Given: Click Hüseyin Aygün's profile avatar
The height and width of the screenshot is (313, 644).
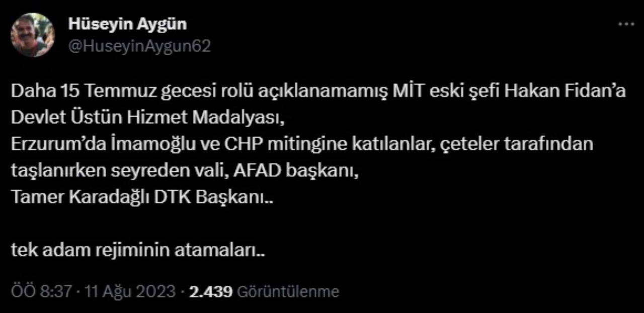Looking at the screenshot, I should pyautogui.click(x=33, y=35).
